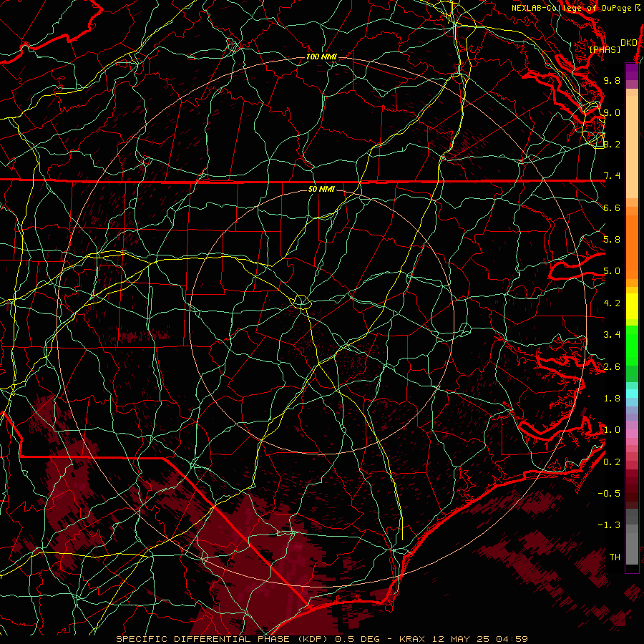
Task: Pick the cyan band of the color scale
Action: (632, 394)
